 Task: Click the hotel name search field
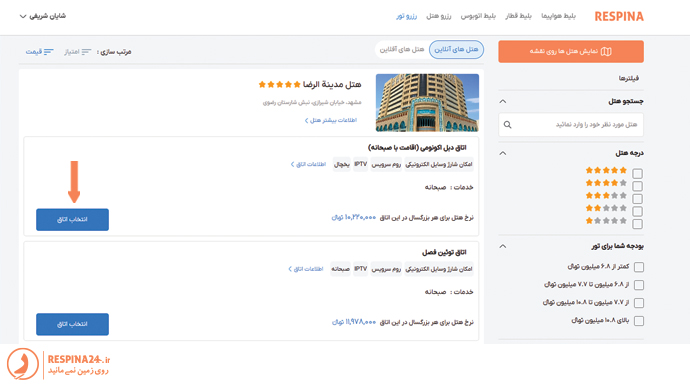pyautogui.click(x=571, y=125)
